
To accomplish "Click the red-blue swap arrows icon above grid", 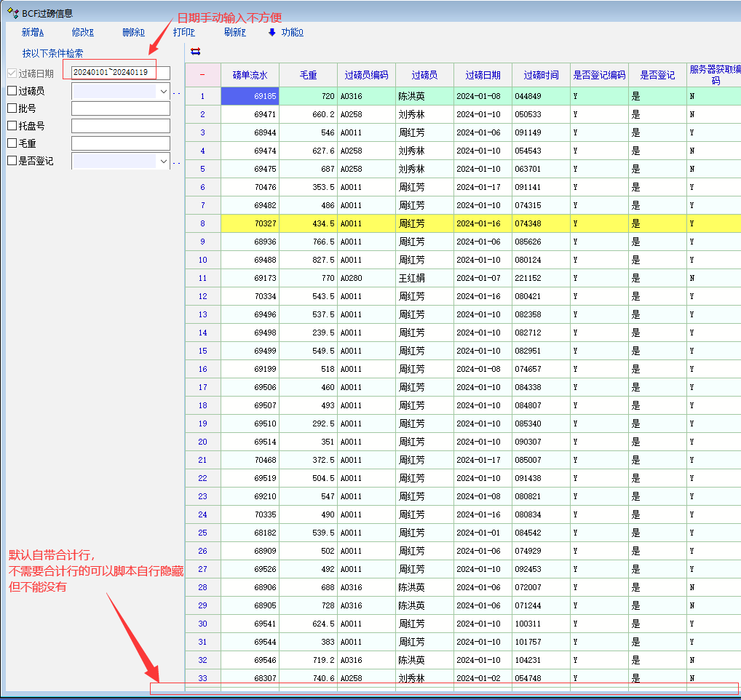I will click(x=195, y=51).
